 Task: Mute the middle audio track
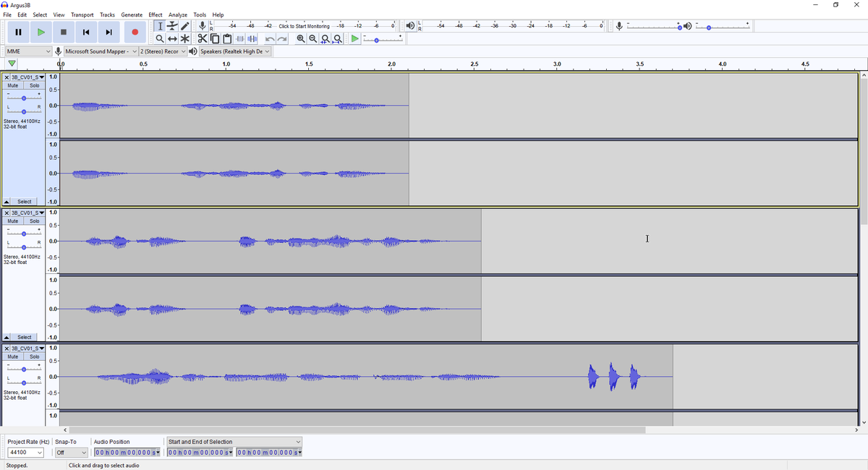13,221
